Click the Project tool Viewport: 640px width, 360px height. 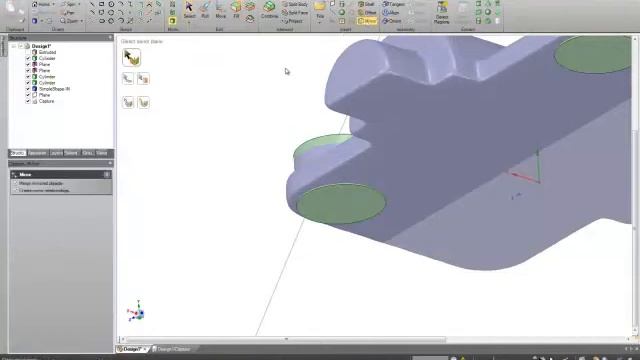coord(293,21)
